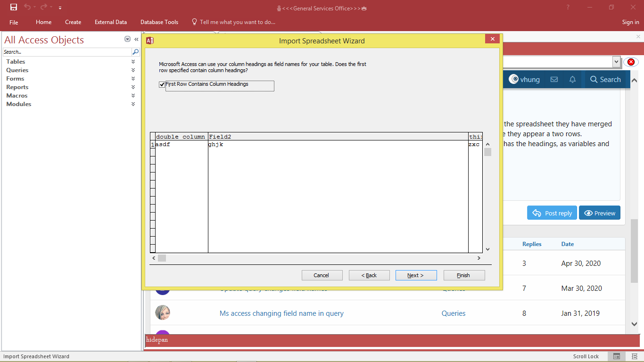Viewport: 644px width, 362px height.
Task: Click the preview grid's horizontal scroll right arrow
Action: coord(479,258)
